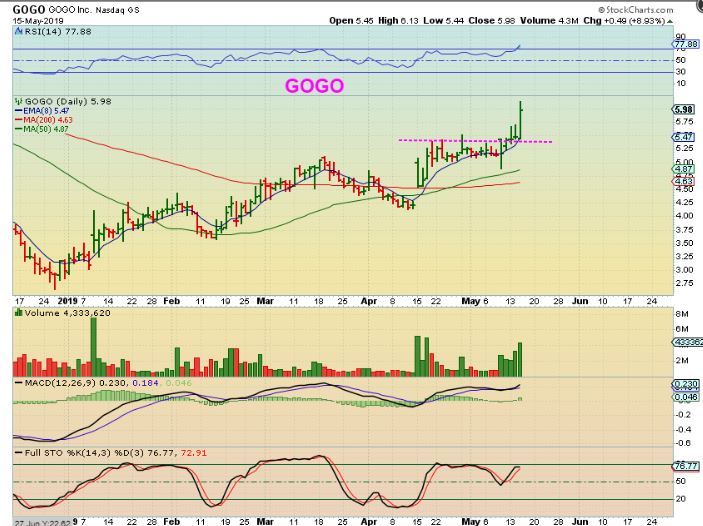Click the 76.77 stochastic tag on right axis

click(686, 466)
